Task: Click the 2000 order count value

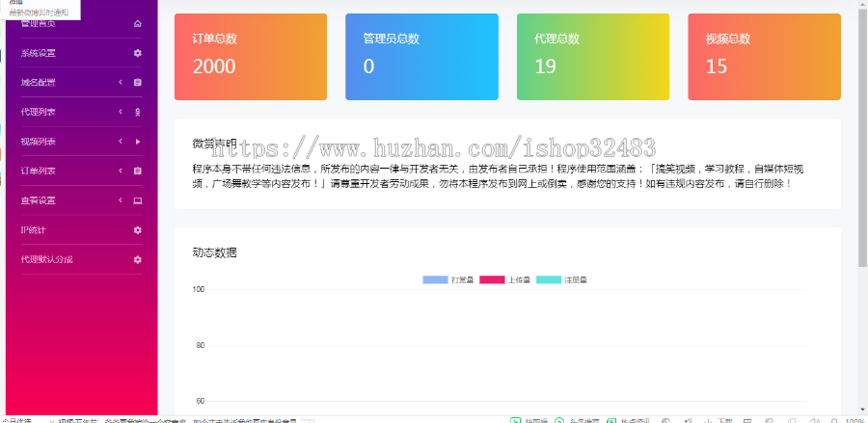Action: (214, 66)
